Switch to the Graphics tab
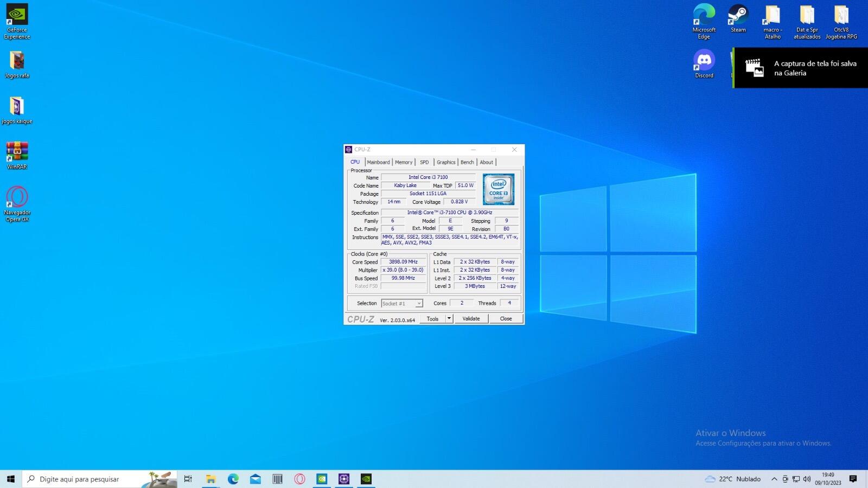The width and height of the screenshot is (868, 488). click(x=446, y=162)
